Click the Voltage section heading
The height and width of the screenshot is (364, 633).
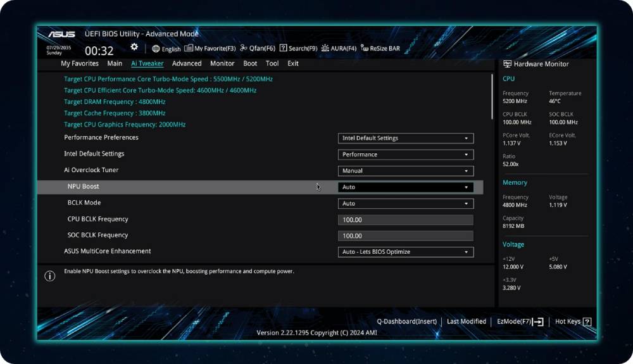click(x=513, y=244)
